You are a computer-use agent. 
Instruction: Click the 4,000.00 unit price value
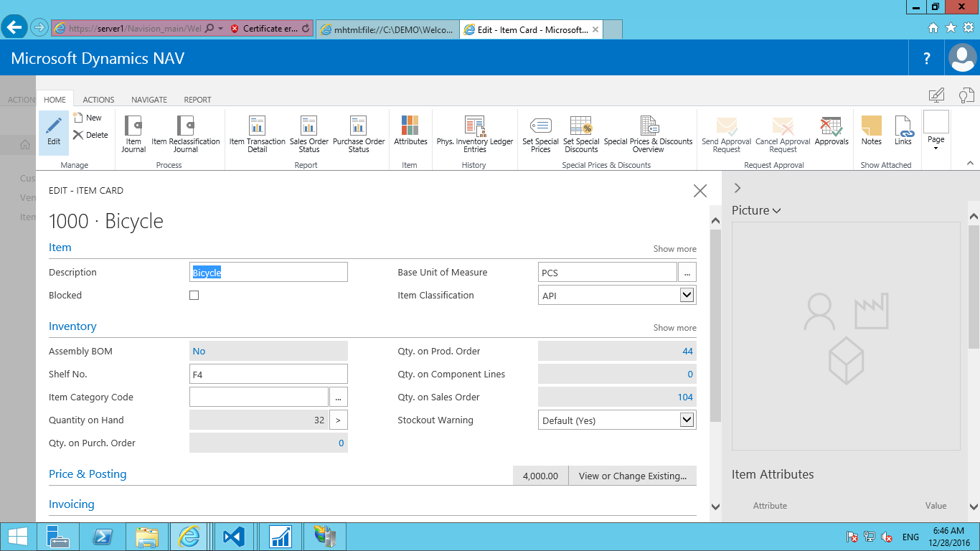pos(540,476)
